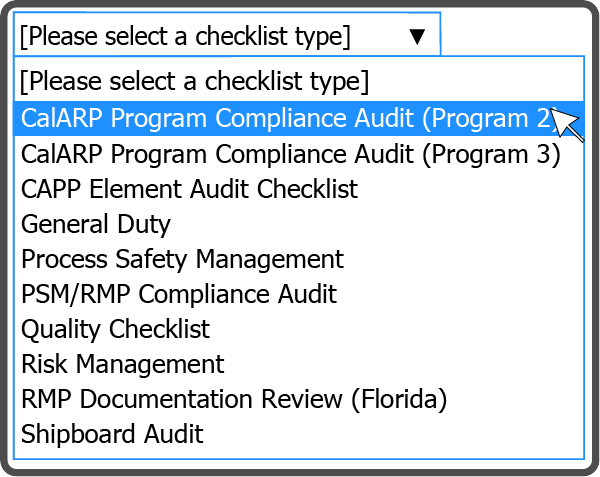The height and width of the screenshot is (477, 600).
Task: Select the Shipboard Audit option
Action: (x=299, y=434)
